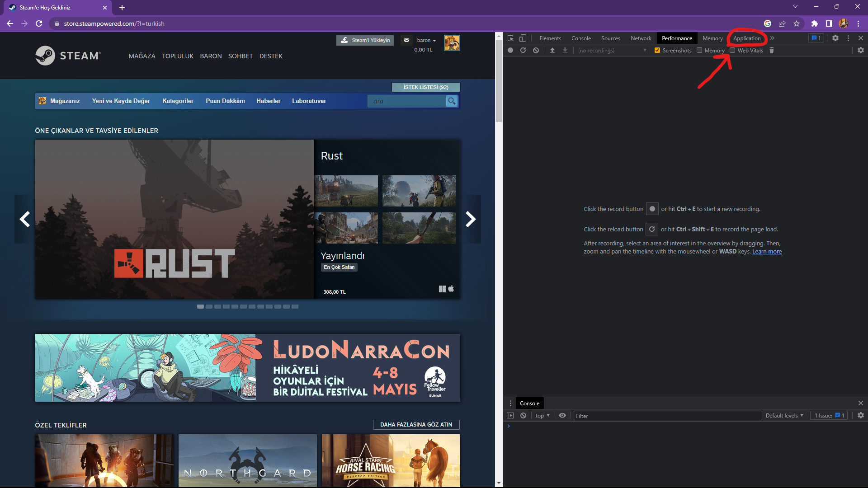Enable the Web Vitals checkbox
868x488 pixels.
pos(732,50)
